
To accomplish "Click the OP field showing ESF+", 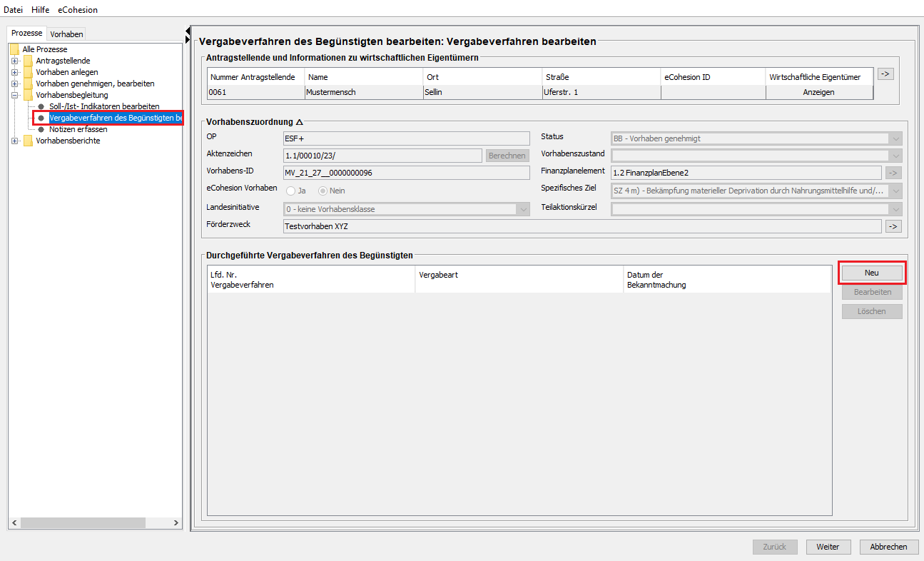I will 407,138.
